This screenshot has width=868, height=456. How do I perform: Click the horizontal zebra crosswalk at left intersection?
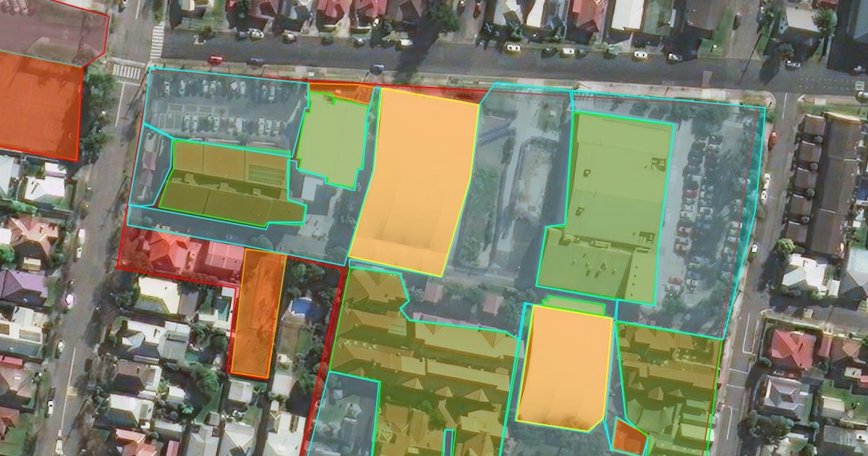click(127, 71)
